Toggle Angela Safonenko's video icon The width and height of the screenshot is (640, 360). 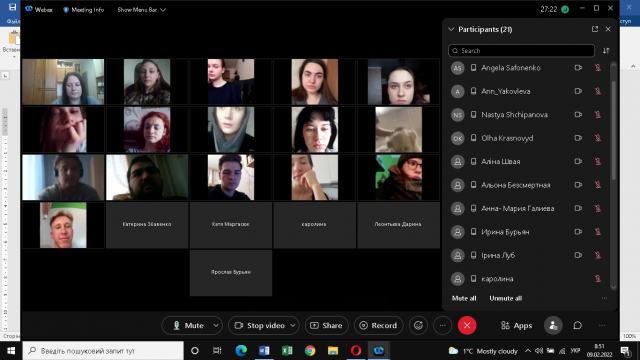coord(578,68)
